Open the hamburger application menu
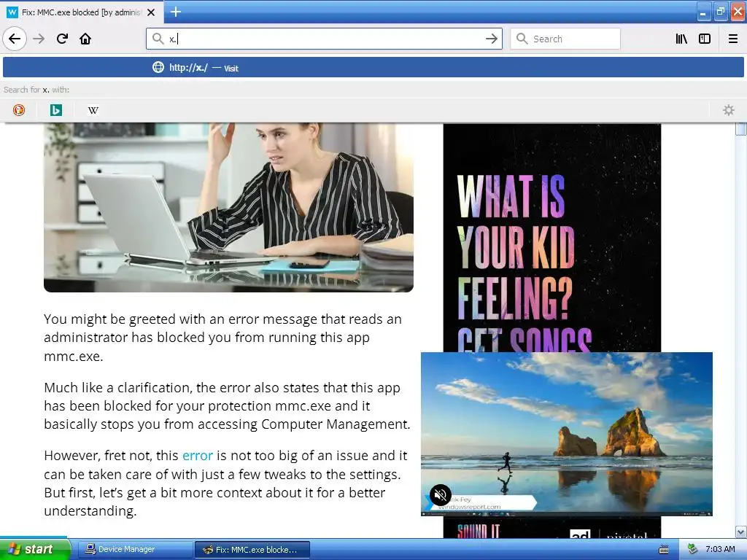Viewport: 747px width, 560px height. coord(733,39)
